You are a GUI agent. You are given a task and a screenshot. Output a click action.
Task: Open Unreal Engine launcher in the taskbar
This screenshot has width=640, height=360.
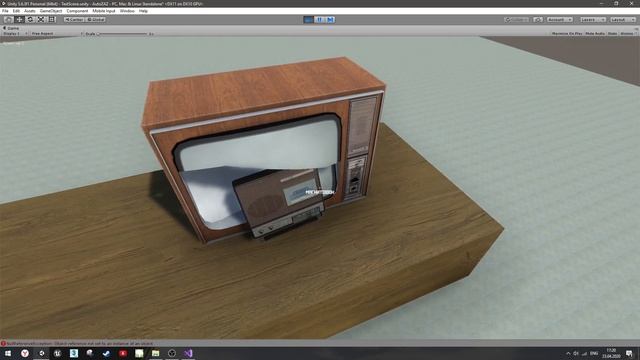pos(57,353)
